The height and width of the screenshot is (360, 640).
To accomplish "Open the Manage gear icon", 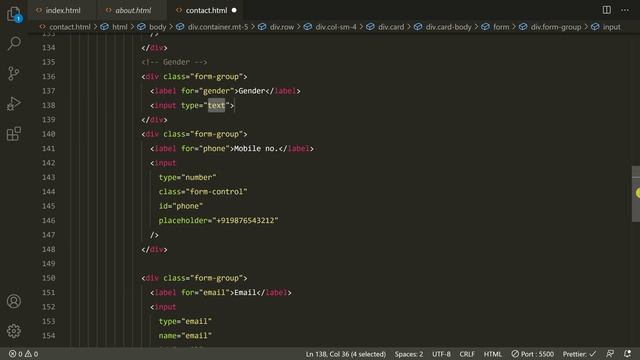I will [x=14, y=331].
